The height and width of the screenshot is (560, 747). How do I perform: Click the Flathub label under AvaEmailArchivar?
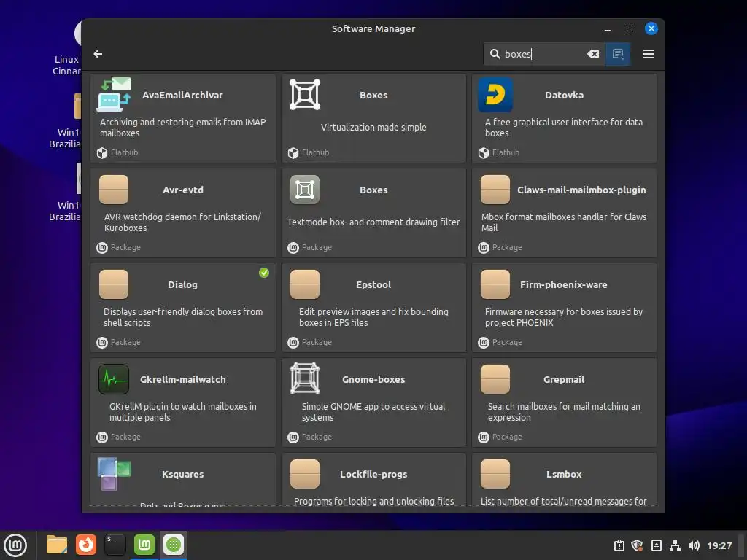tap(124, 152)
